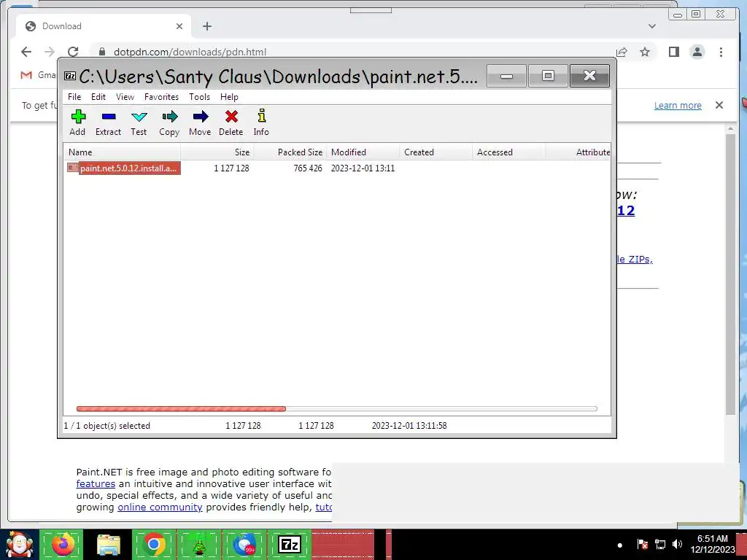Click the Gmail bookmark
This screenshot has height=560, width=747.
pyautogui.click(x=38, y=75)
